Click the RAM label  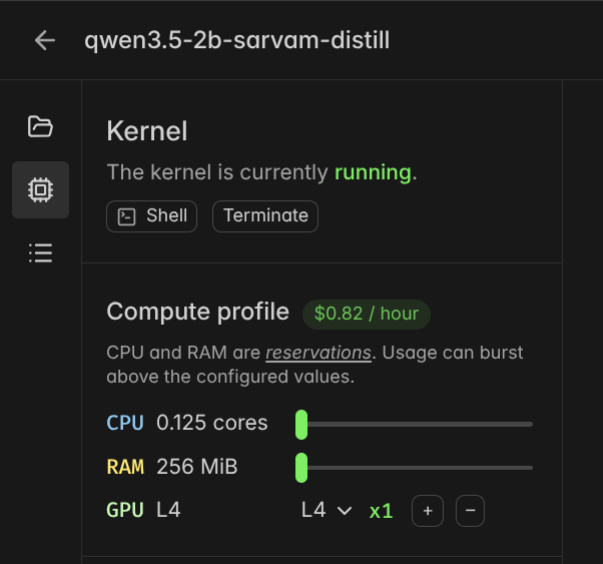click(x=125, y=467)
